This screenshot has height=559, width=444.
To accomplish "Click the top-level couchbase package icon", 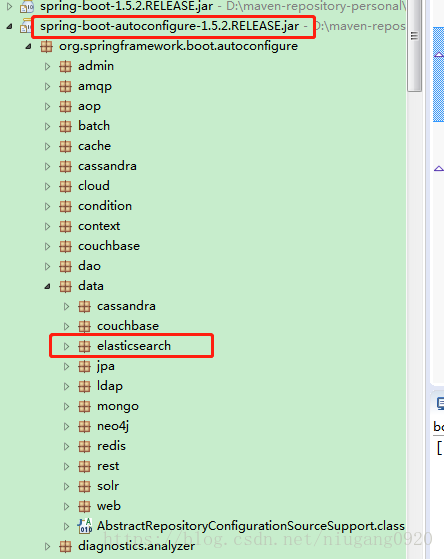I will pyautogui.click(x=65, y=246).
